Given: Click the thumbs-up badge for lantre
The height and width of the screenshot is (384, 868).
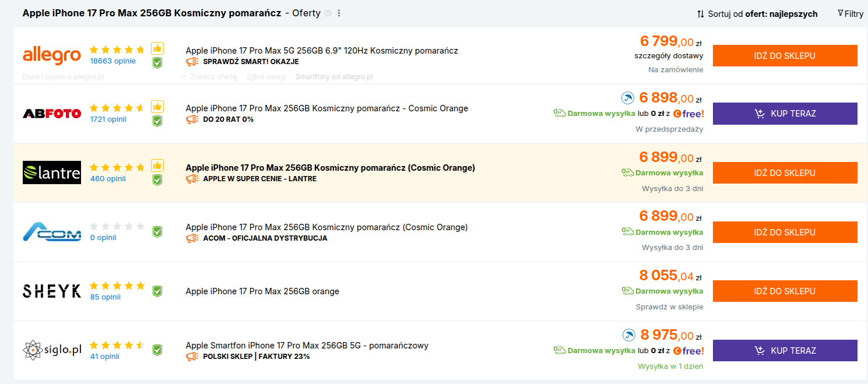Looking at the screenshot, I should (157, 165).
